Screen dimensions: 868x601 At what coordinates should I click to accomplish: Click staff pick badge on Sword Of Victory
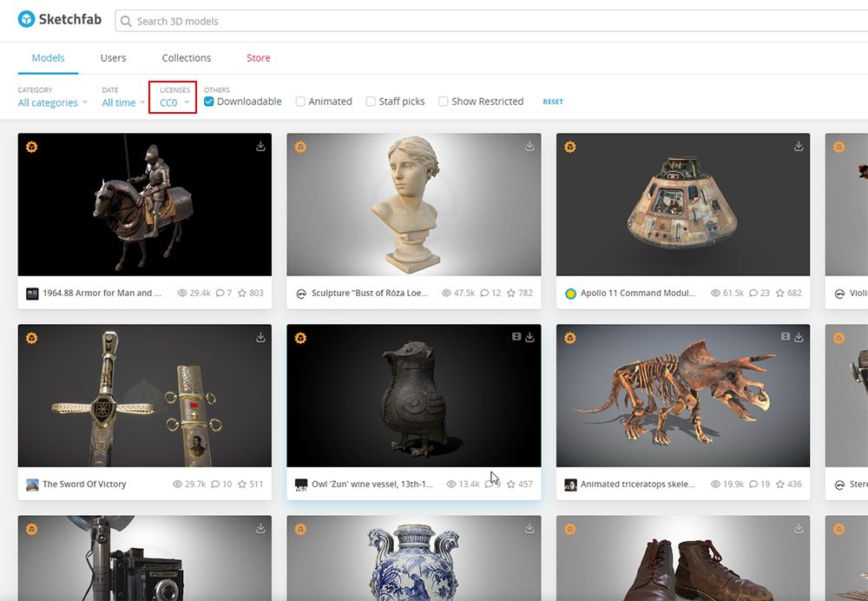tap(31, 338)
